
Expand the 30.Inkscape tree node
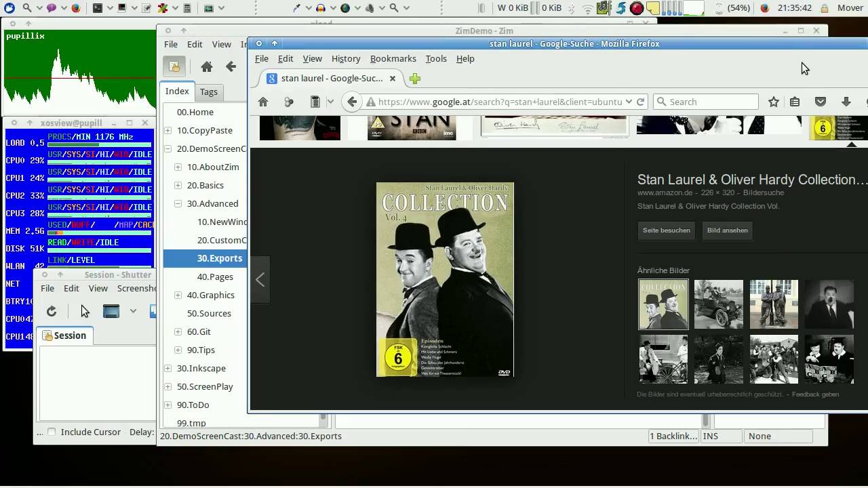(168, 368)
